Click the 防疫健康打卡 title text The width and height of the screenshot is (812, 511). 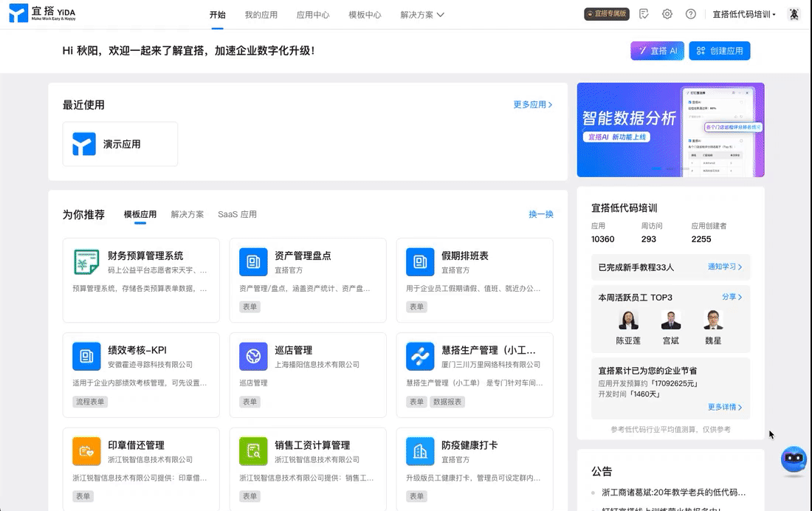469,445
